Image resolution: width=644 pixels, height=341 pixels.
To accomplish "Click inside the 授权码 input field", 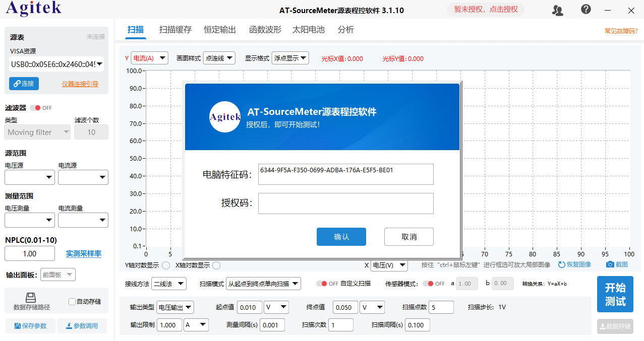I will [x=345, y=203].
